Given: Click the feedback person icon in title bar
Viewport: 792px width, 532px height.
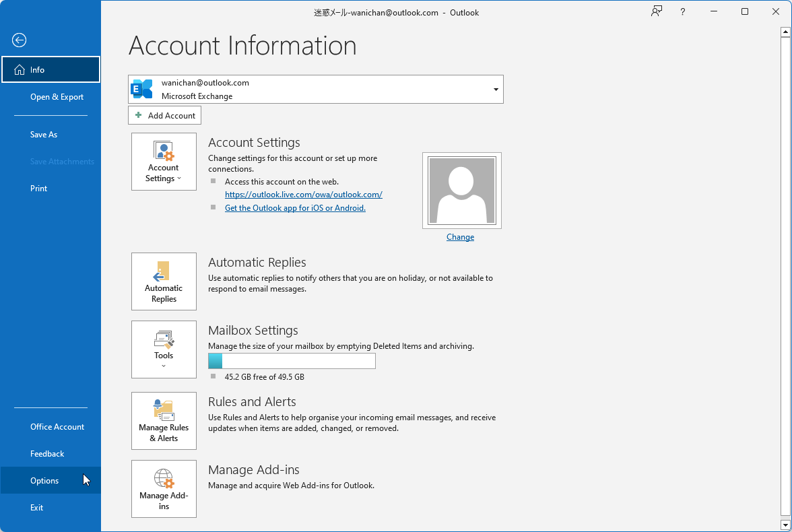Looking at the screenshot, I should (656, 11).
